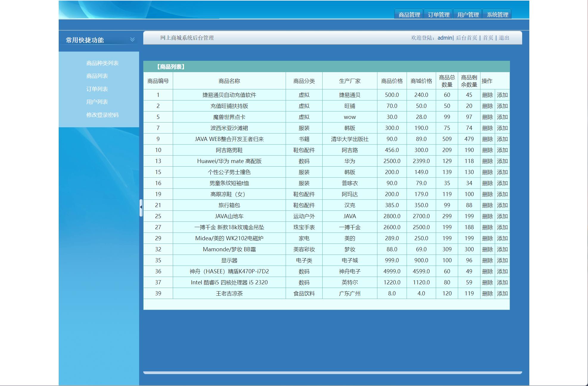
Task: Click 添加 for Huawei/华为 mate 高配版
Action: click(x=502, y=161)
